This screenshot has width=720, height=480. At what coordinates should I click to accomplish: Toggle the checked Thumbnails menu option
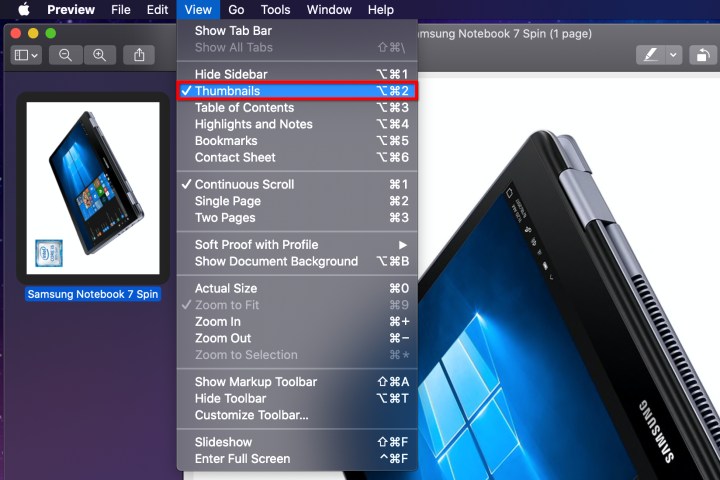[297, 90]
